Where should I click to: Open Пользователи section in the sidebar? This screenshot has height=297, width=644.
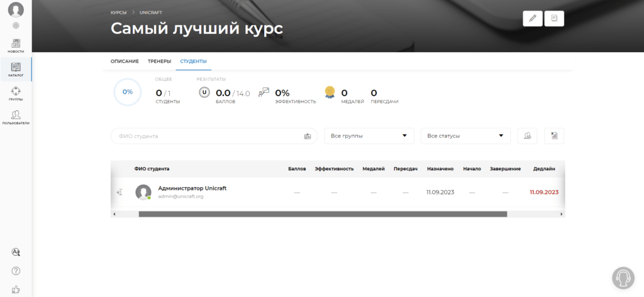pos(16,117)
